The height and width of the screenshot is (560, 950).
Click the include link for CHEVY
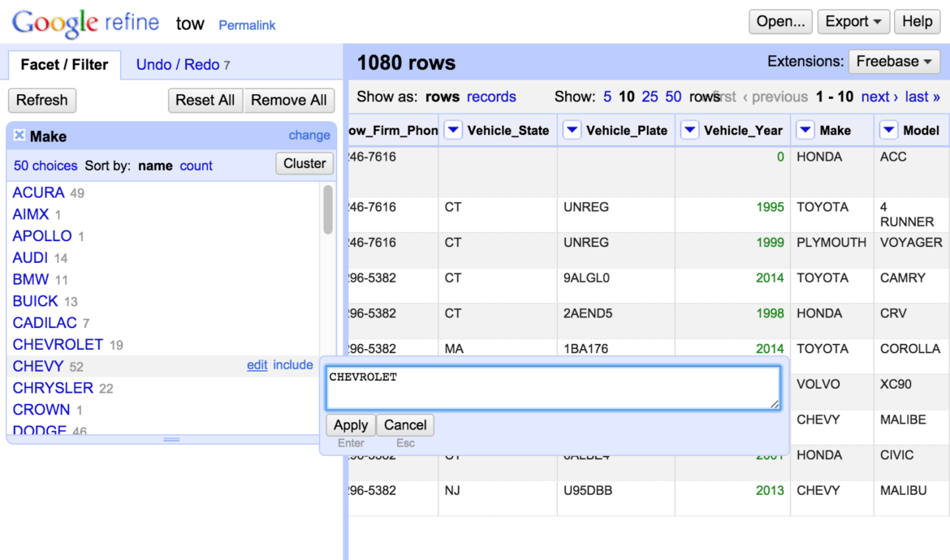pos(292,365)
